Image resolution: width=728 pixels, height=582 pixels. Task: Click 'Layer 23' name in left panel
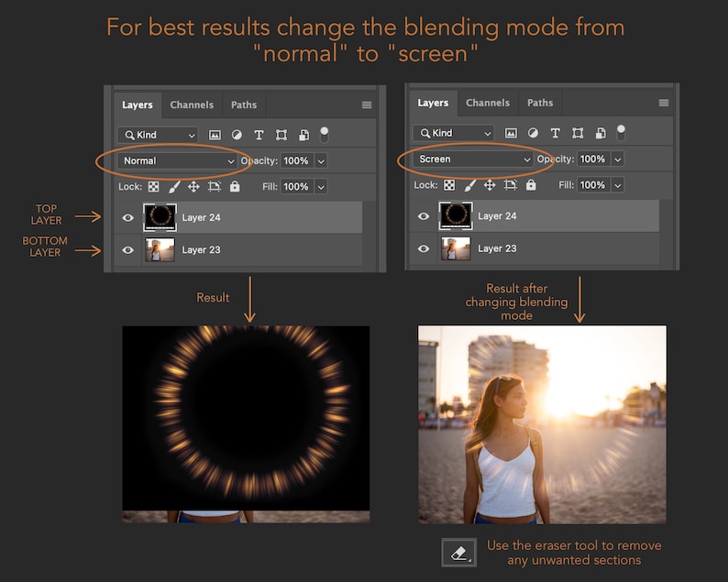[201, 249]
